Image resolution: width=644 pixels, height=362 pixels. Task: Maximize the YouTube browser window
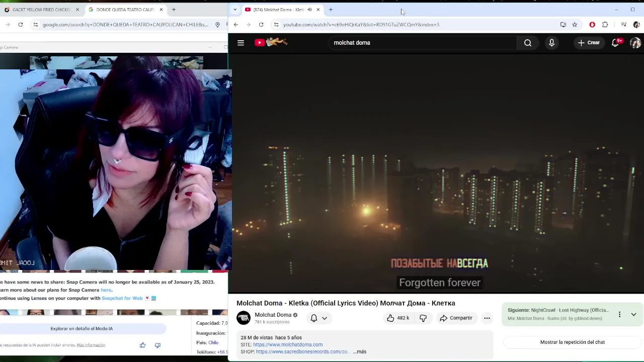point(632,10)
